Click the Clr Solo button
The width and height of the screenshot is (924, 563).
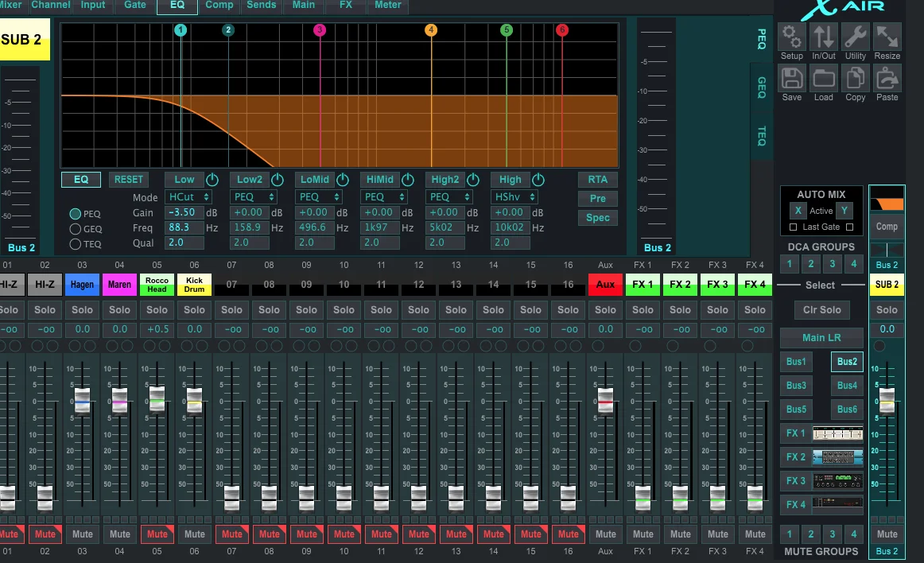(x=821, y=310)
